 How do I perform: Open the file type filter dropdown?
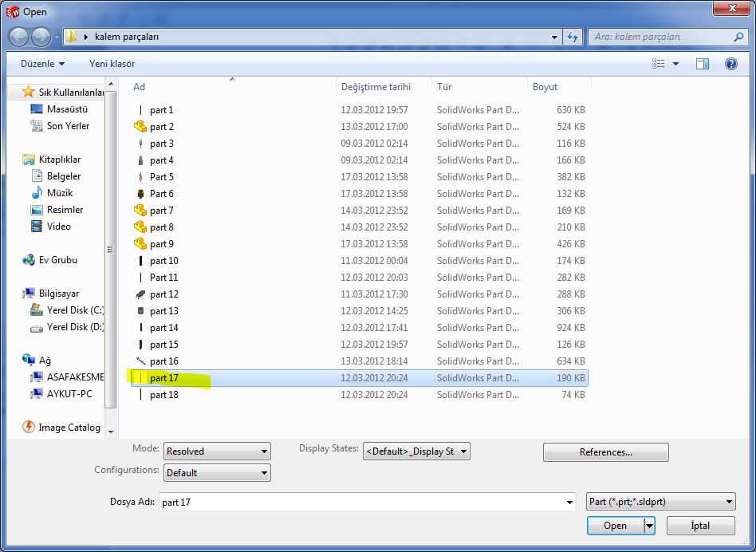(660, 502)
